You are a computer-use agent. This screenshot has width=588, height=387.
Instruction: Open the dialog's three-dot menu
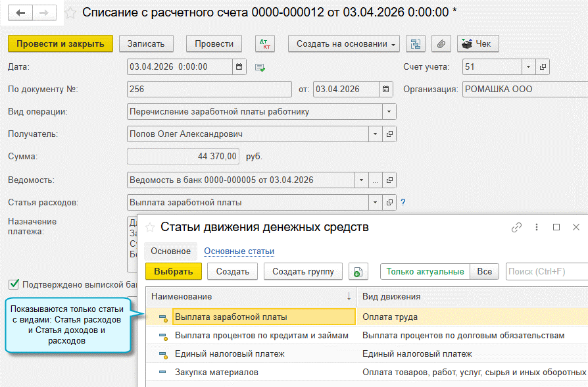coord(537,227)
